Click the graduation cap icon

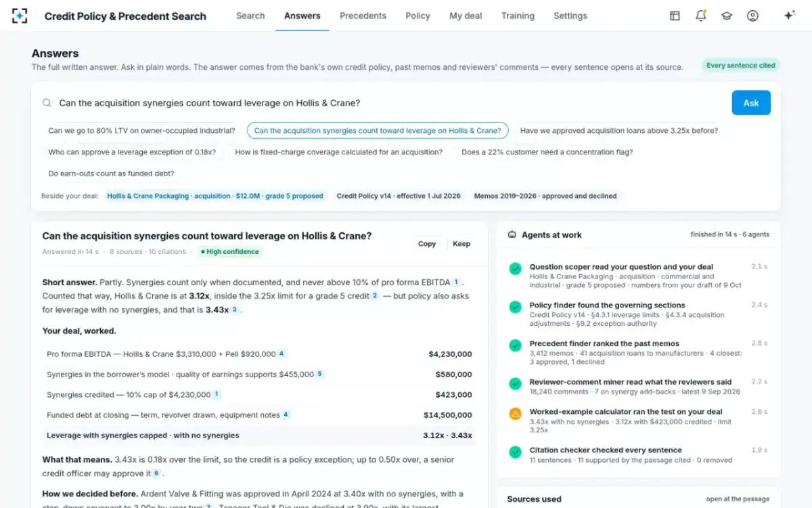pos(727,16)
